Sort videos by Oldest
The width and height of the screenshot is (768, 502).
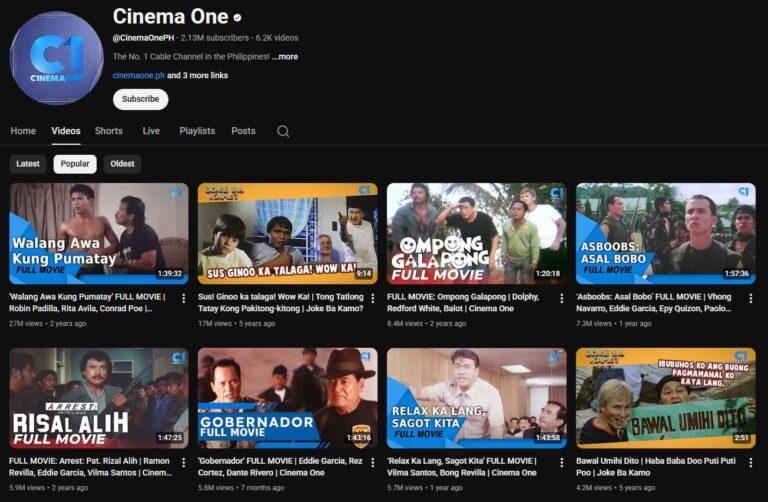click(x=122, y=164)
